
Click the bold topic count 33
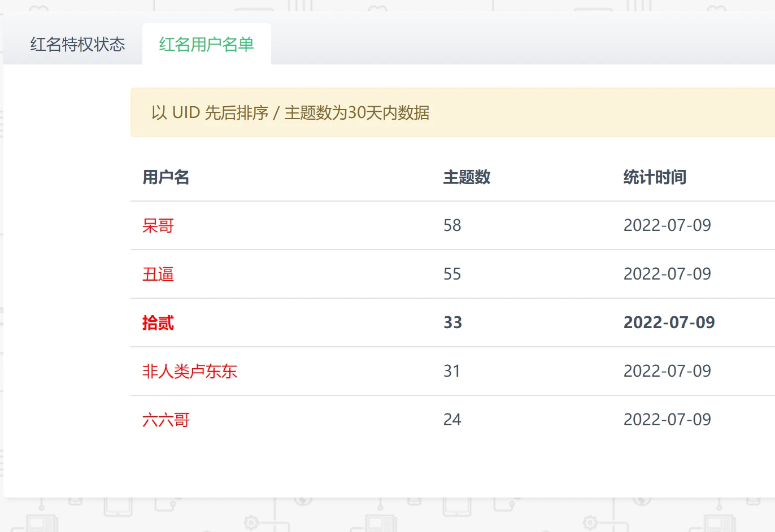coord(452,323)
